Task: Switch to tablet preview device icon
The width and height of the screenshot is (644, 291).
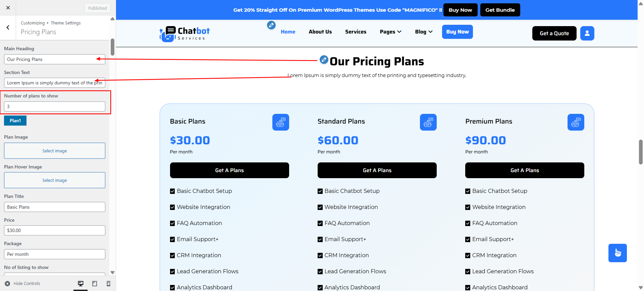Action: point(95,284)
